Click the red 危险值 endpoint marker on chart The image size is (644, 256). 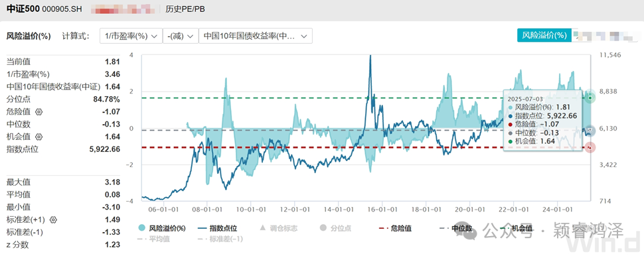[x=590, y=147]
